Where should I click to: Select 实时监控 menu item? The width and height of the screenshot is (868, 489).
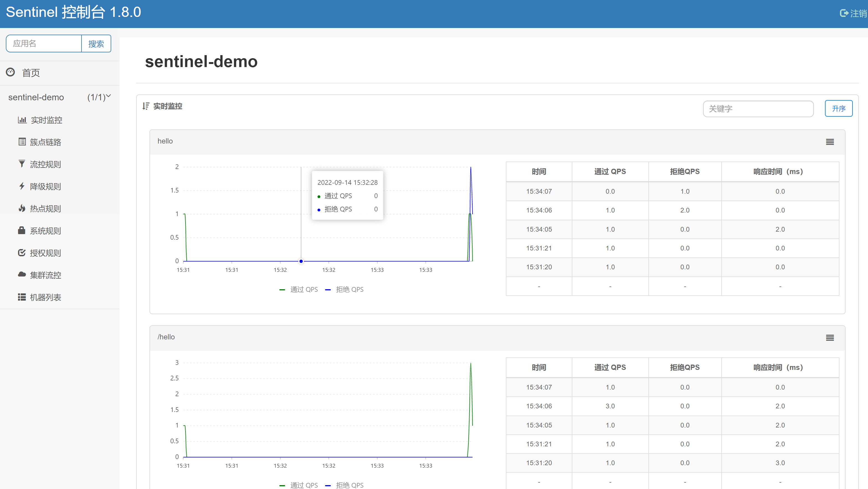pos(47,120)
